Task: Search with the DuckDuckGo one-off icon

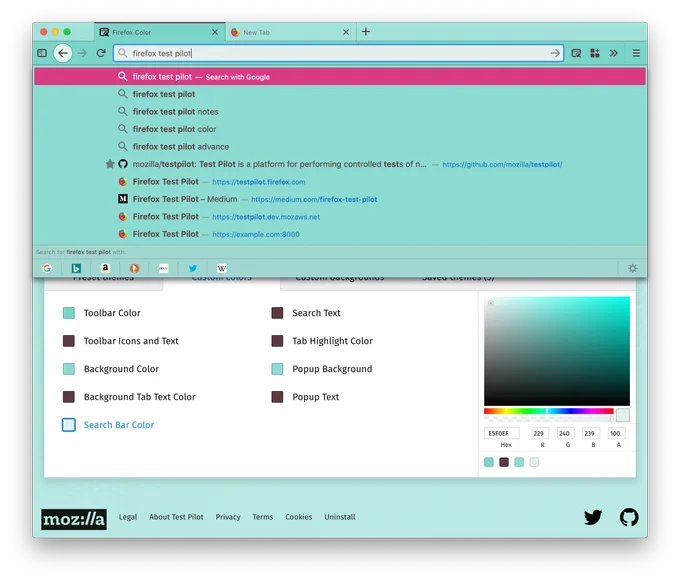Action: coord(134,268)
